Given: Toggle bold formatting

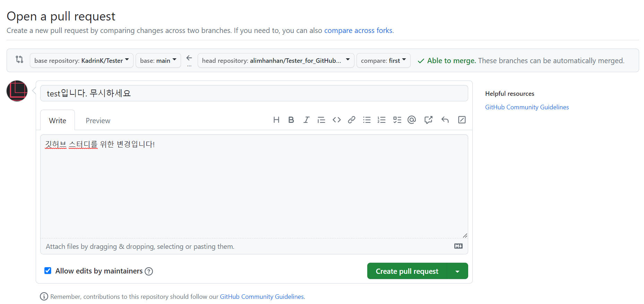Looking at the screenshot, I should click(291, 120).
